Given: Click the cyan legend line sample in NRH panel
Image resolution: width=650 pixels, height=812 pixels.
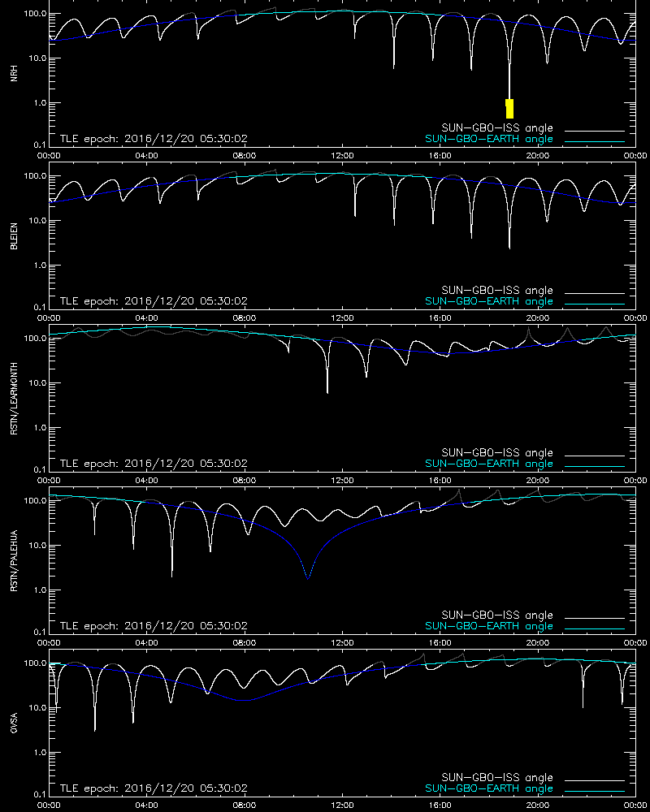Looking at the screenshot, I should [595, 141].
